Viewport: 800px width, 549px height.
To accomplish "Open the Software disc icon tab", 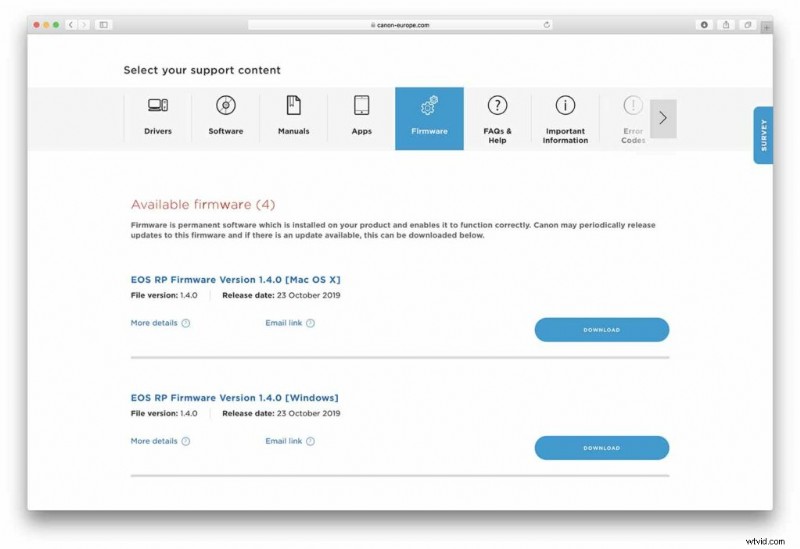I will [225, 118].
